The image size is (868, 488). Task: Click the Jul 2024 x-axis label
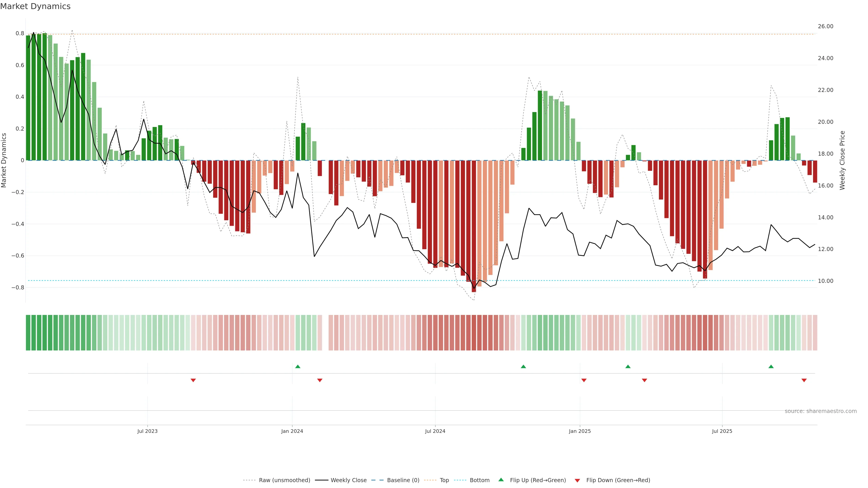[435, 431]
